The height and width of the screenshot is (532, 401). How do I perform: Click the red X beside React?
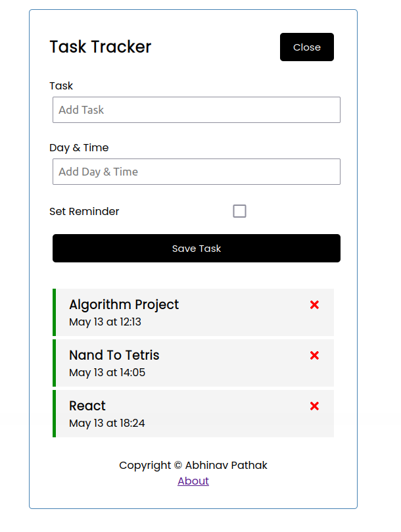coord(314,406)
